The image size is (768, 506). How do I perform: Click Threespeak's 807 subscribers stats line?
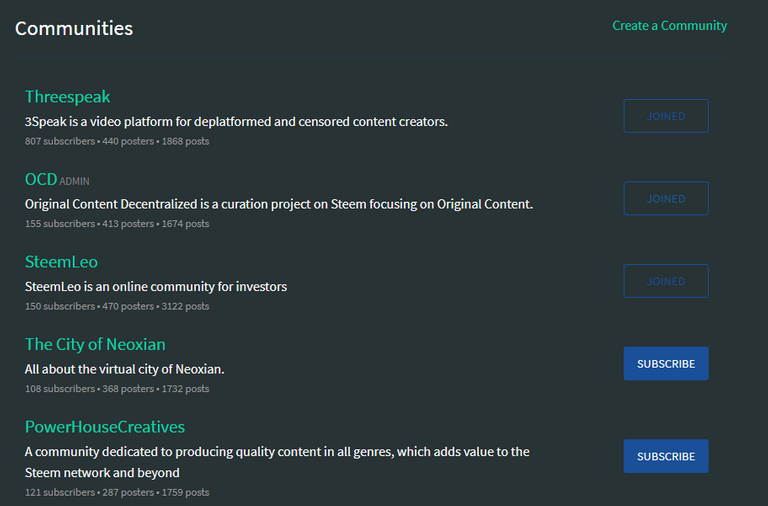tap(117, 141)
